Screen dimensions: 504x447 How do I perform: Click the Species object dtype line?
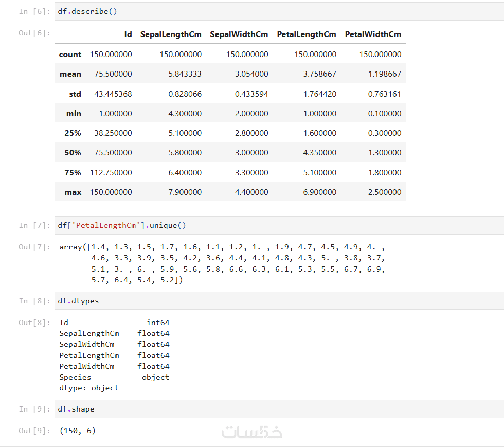point(114,377)
